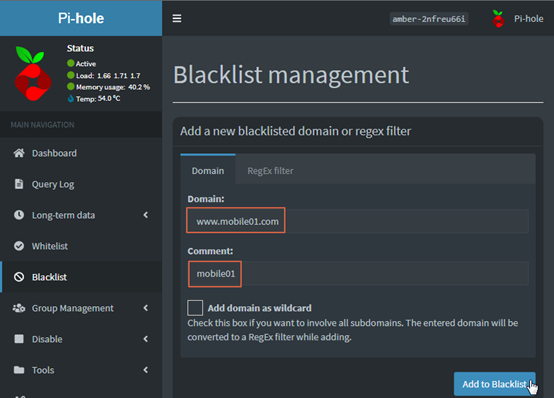Click the Temp: 54.0 °C status text
Screen dimensions: 554x398
(98, 99)
